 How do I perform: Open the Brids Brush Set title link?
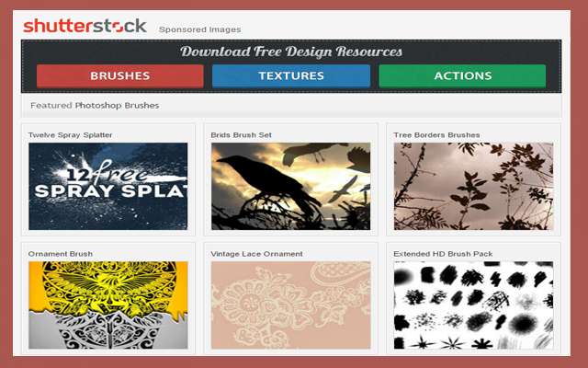(241, 135)
